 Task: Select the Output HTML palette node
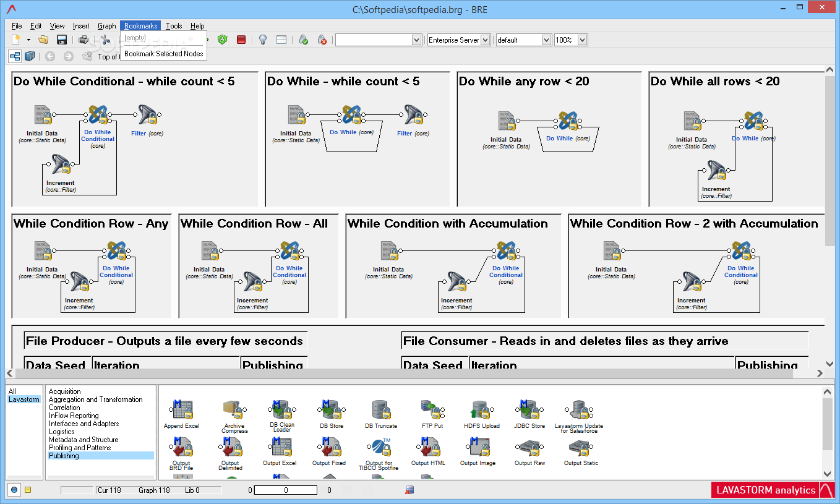[x=429, y=451]
